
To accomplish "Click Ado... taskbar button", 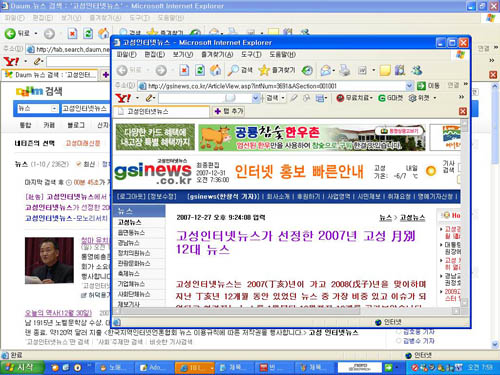I will tap(154, 368).
